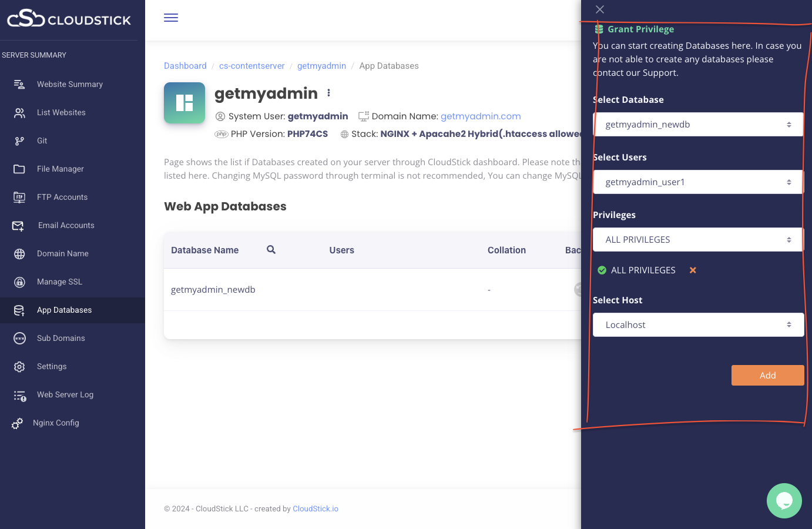Open the live chat bubble
The image size is (812, 529).
[x=784, y=500]
